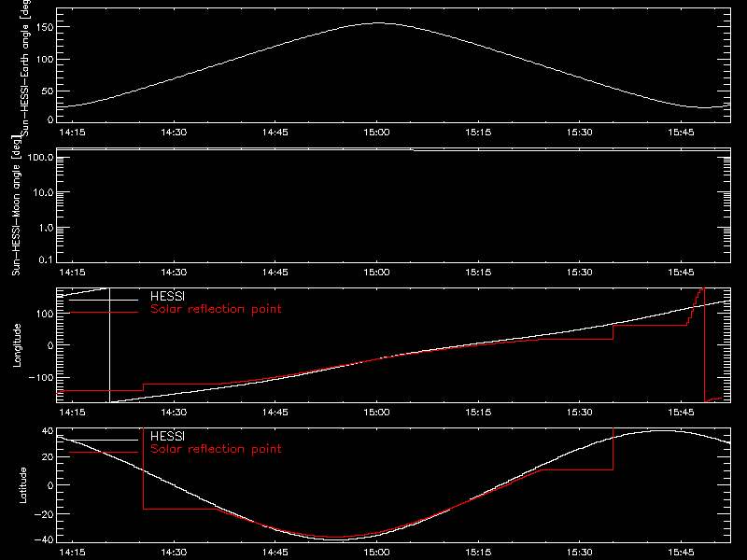Screen dimensions: 747x560
Task: Select 14:45 label under Earth angle plot
Action: click(275, 133)
